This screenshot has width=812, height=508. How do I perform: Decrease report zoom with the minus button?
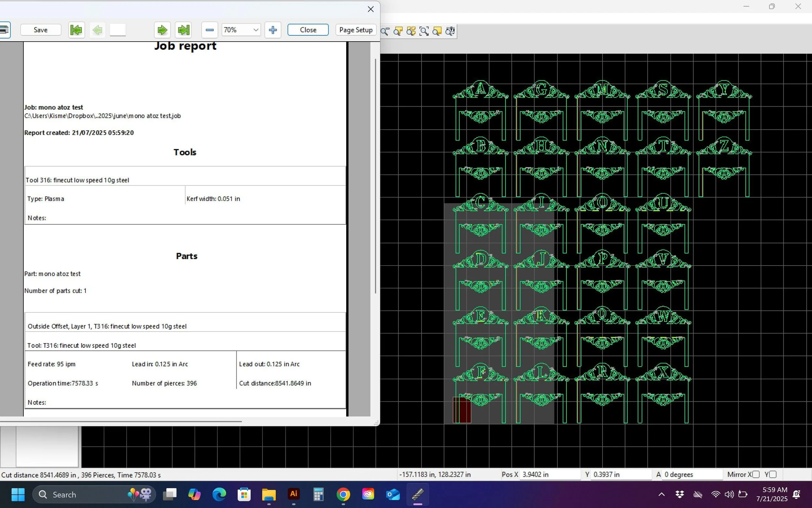209,30
